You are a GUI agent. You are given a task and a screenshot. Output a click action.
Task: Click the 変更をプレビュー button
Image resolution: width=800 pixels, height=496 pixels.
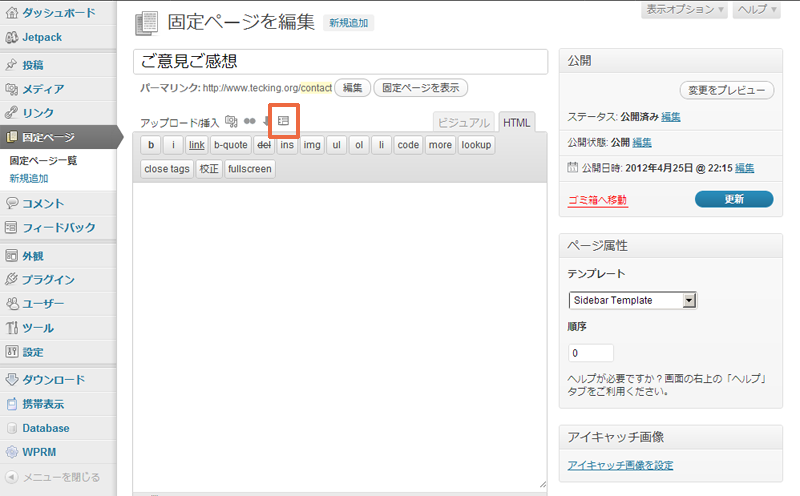pyautogui.click(x=727, y=90)
